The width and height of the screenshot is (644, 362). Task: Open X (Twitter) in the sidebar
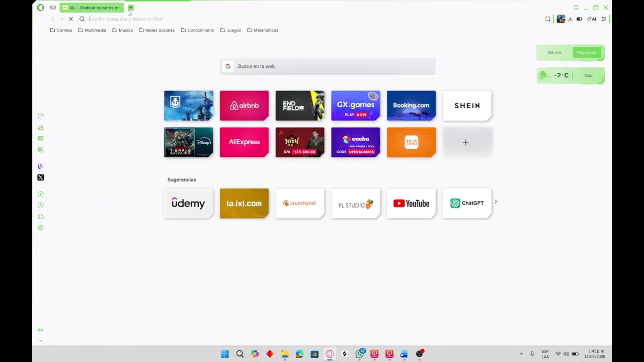[x=41, y=177]
